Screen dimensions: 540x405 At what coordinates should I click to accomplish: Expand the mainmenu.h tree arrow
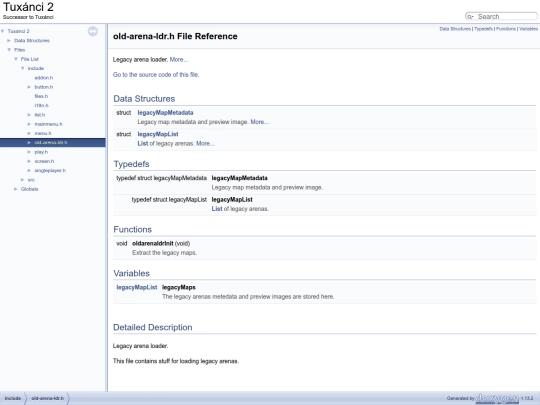click(x=29, y=124)
